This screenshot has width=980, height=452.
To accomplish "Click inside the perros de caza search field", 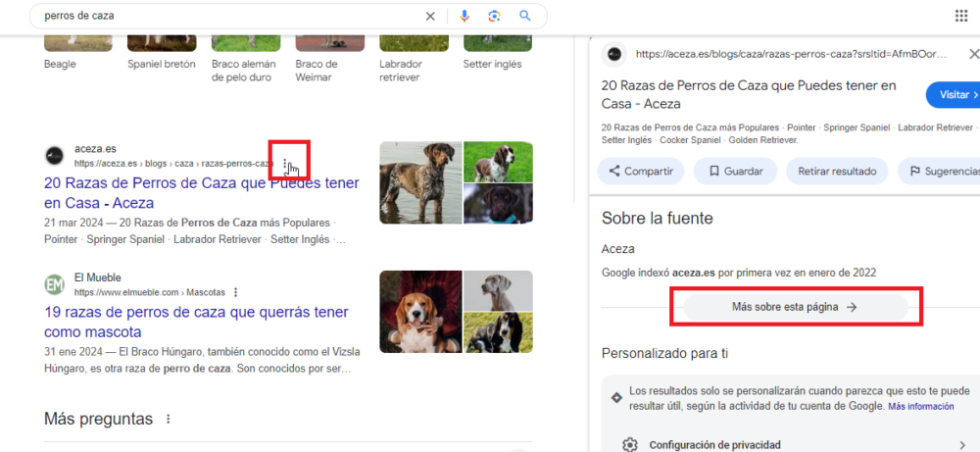I will click(x=231, y=17).
